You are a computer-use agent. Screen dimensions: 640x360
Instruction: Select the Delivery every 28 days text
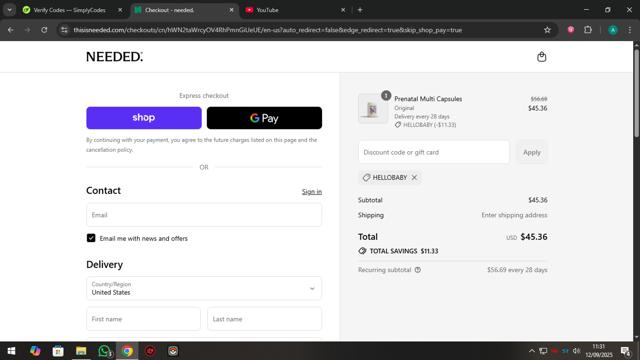pyautogui.click(x=422, y=116)
